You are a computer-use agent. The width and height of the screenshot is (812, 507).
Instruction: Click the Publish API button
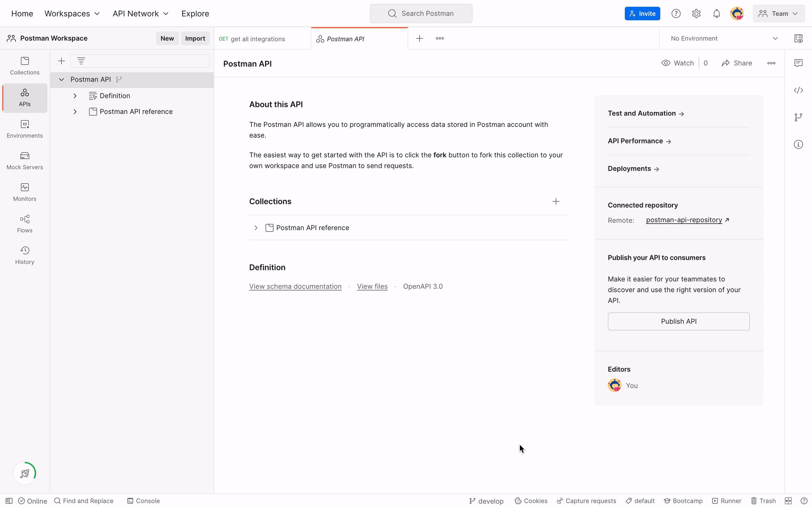point(679,321)
